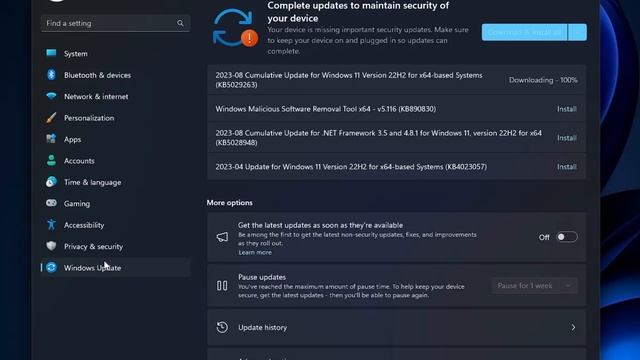Viewport: 640px width, 360px height.
Task: Open Network & internet section
Action: [116, 96]
